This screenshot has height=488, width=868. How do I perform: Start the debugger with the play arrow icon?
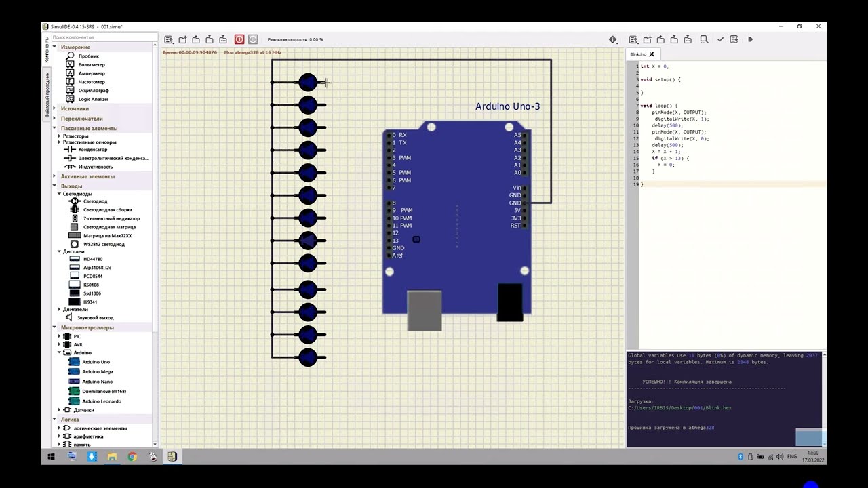pos(750,40)
